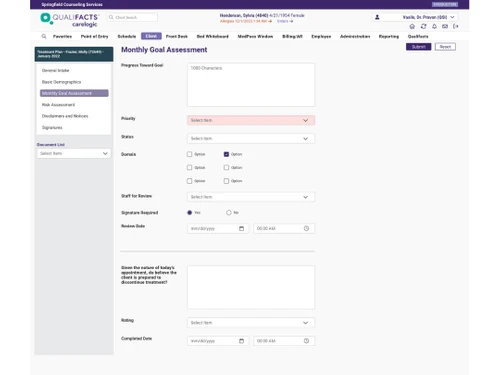This screenshot has width=500, height=375.
Task: Open the Schedule menu
Action: pyautogui.click(x=127, y=36)
